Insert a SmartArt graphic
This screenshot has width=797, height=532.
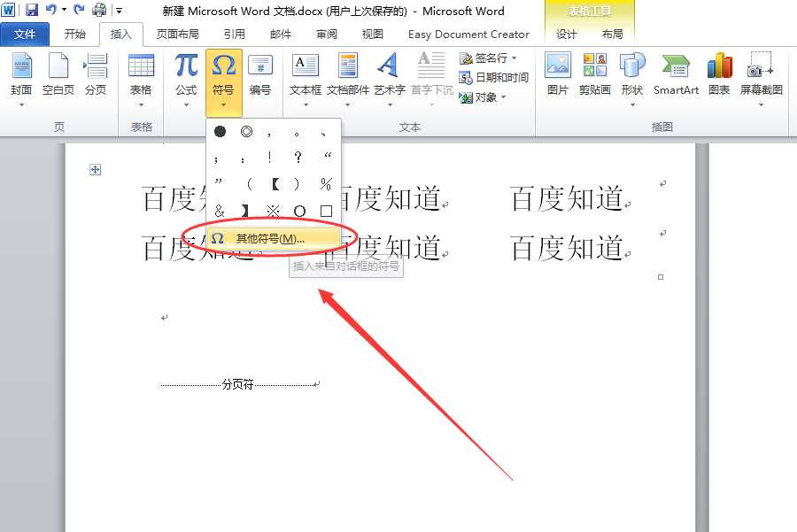pos(676,74)
